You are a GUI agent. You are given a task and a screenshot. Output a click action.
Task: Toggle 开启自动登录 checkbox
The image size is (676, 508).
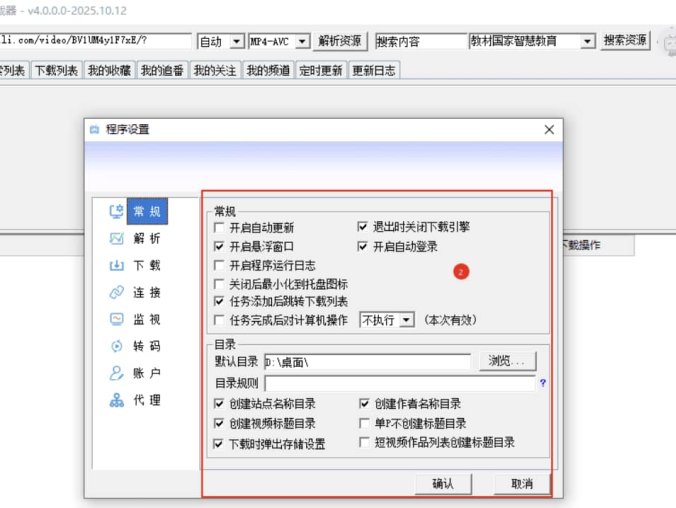click(363, 246)
